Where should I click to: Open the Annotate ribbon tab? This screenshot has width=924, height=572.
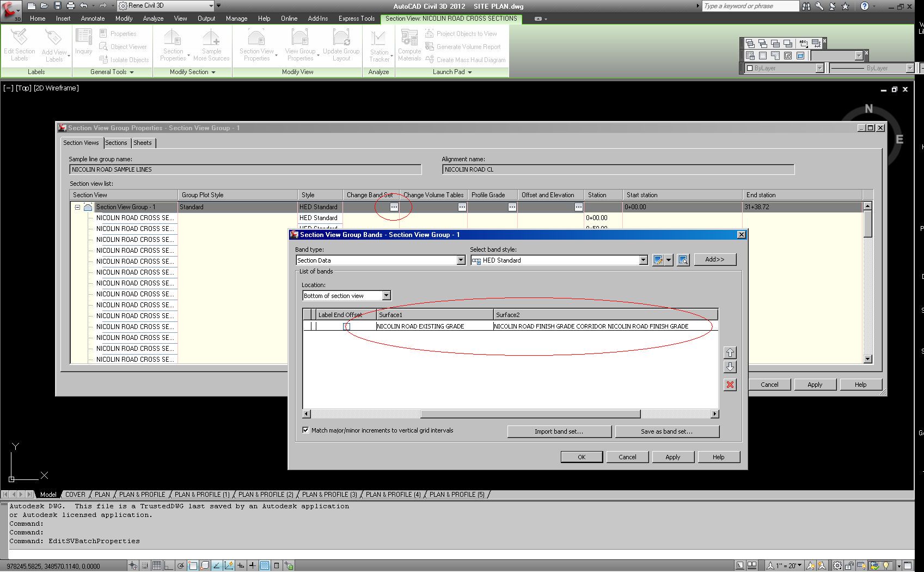[93, 19]
